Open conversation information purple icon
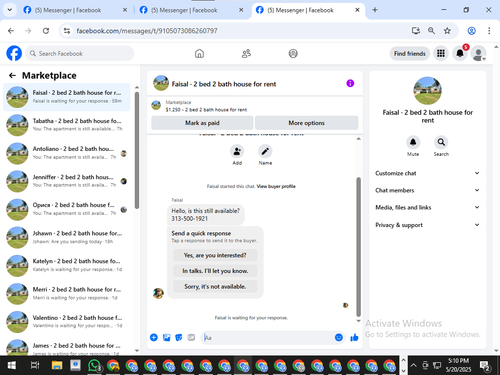 click(350, 83)
